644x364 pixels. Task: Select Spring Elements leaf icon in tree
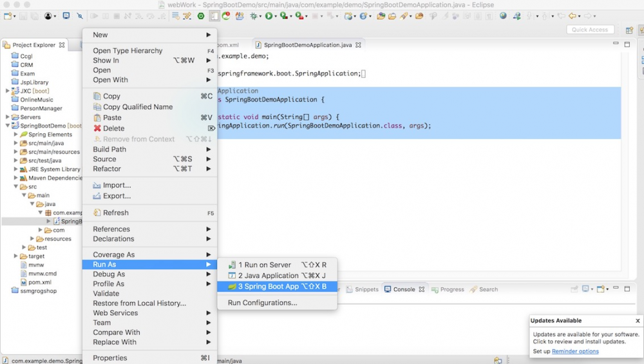(x=24, y=135)
